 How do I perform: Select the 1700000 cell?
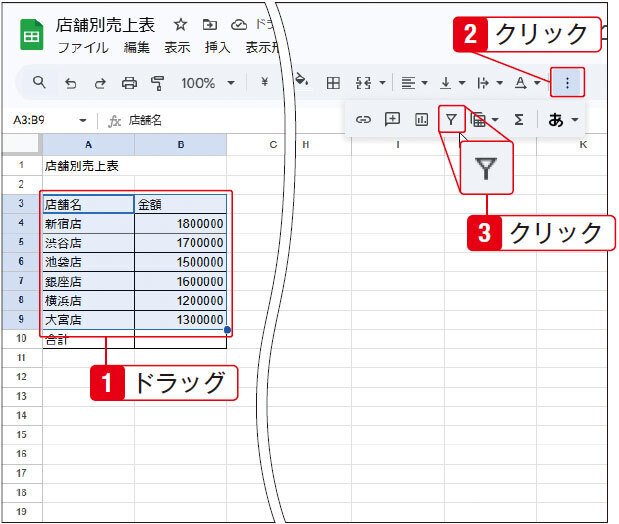(180, 243)
